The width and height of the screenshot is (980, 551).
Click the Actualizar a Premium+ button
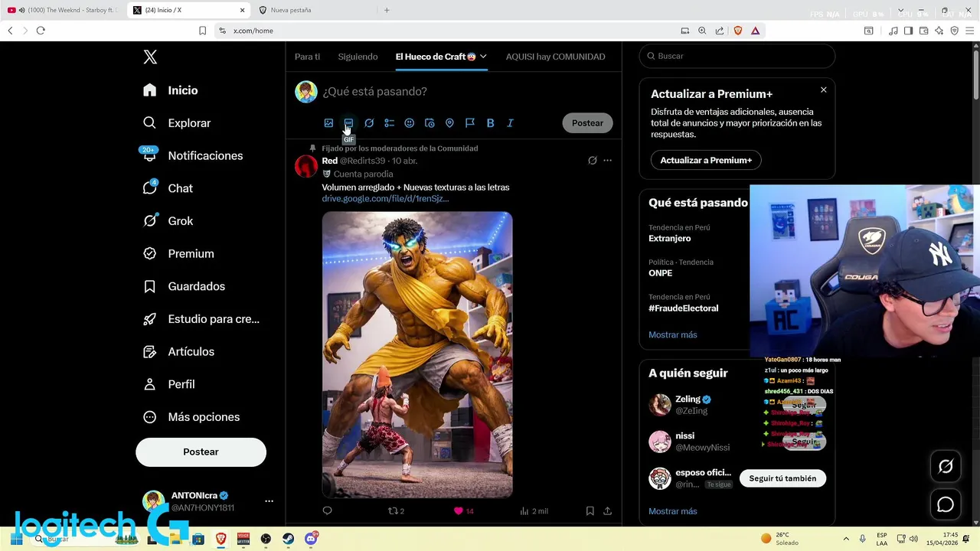(x=706, y=160)
